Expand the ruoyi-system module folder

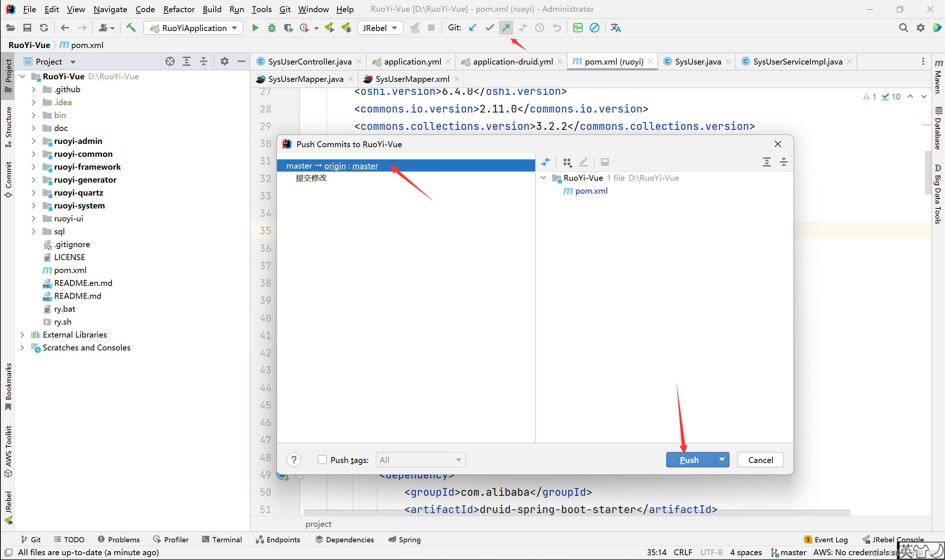(x=34, y=205)
